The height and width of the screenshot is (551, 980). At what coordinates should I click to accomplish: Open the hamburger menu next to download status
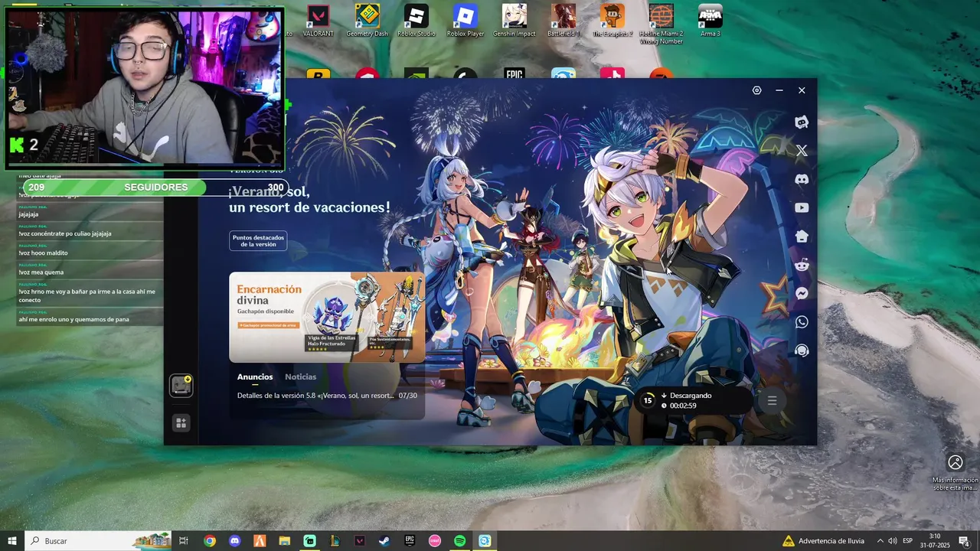click(772, 401)
